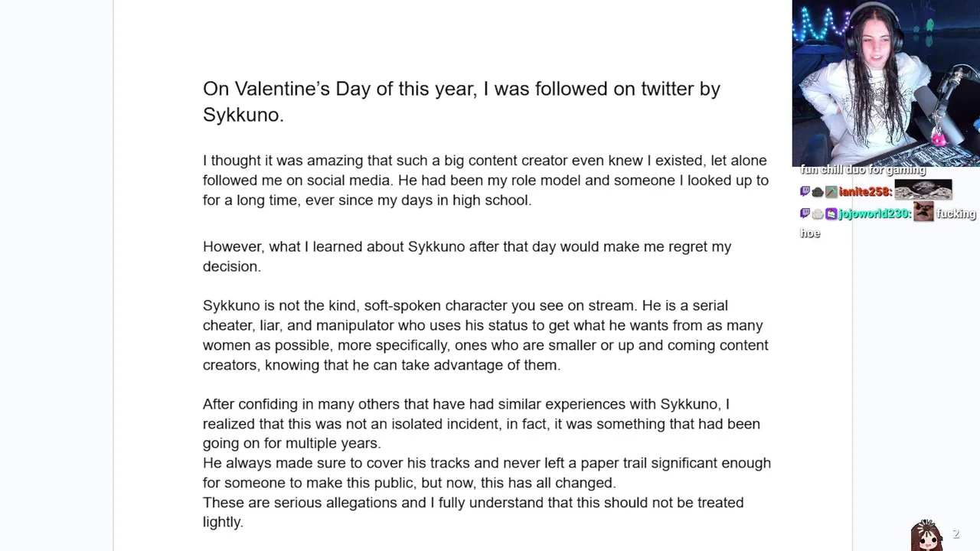Click the cake badge next to jojoworld230
The width and height of the screenshot is (980, 551).
tap(831, 214)
